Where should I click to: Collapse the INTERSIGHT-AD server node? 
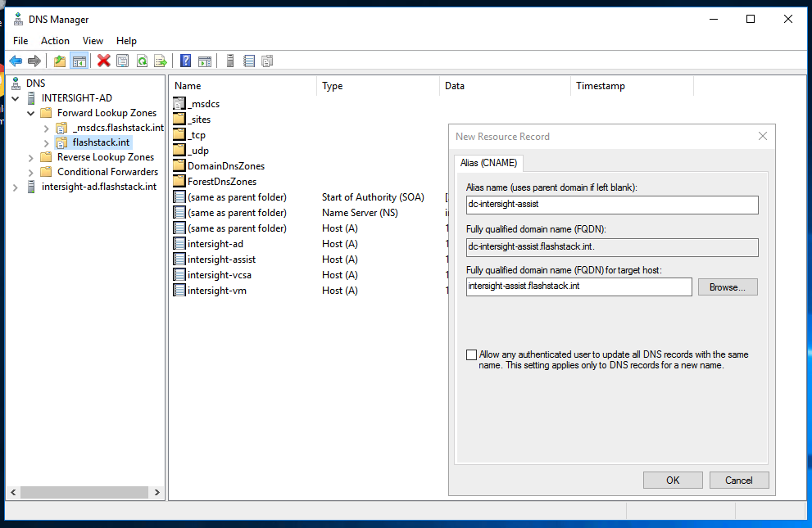pos(15,98)
